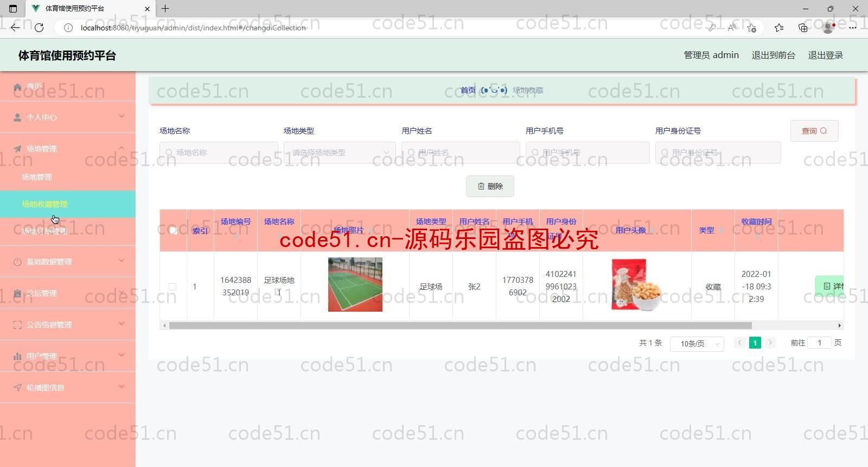Viewport: 868px width, 467px height.
Task: Expand the 个人中心 menu chevron
Action: [x=122, y=116]
